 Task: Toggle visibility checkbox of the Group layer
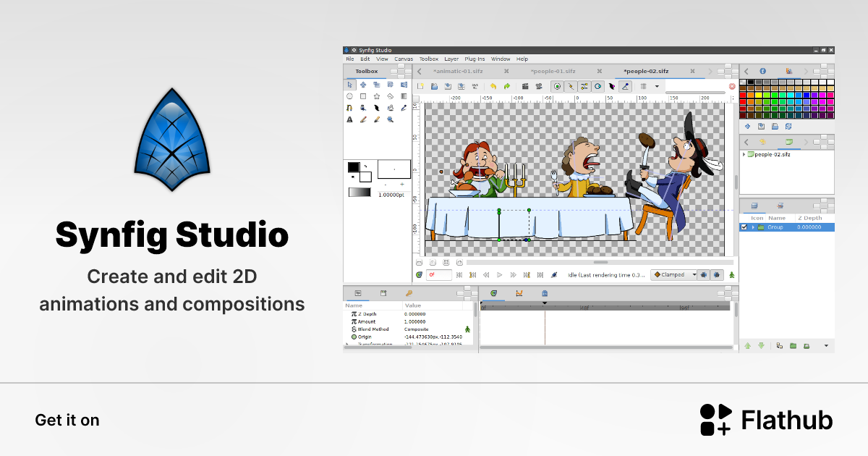tap(743, 227)
